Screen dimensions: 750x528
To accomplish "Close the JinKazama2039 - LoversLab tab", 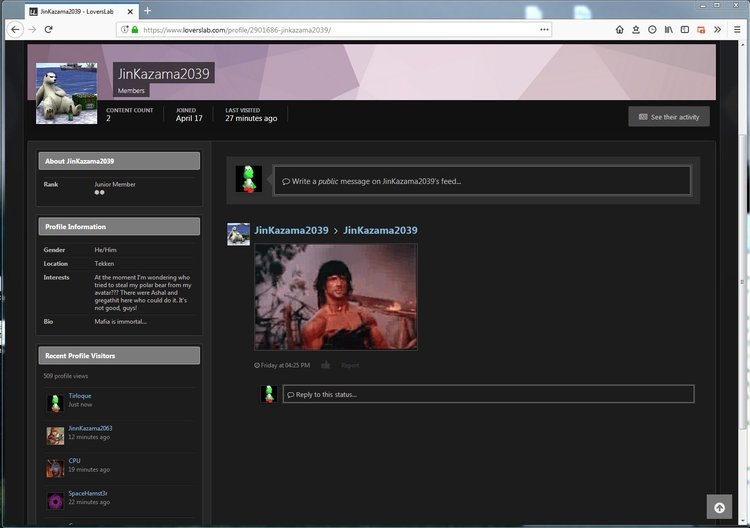I will 130,11.
